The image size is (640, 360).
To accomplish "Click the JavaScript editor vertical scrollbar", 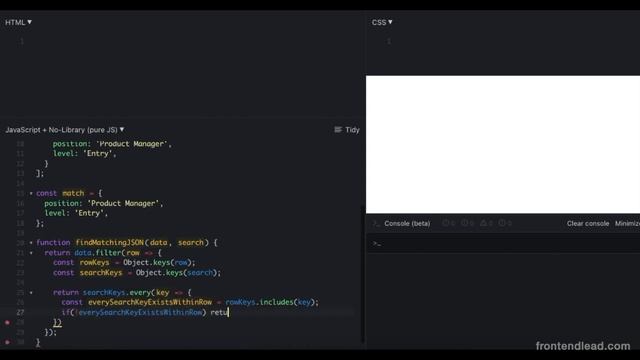I will (x=363, y=273).
